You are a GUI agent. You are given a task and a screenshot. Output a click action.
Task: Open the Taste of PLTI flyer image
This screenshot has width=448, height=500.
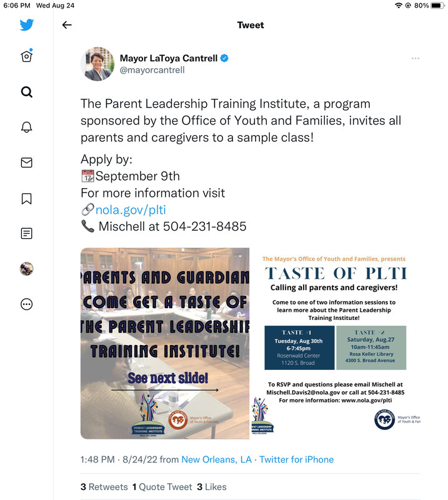336,343
